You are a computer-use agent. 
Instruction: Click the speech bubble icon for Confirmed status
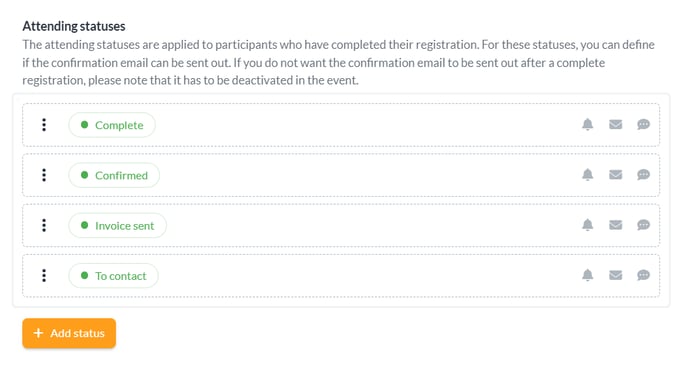643,175
